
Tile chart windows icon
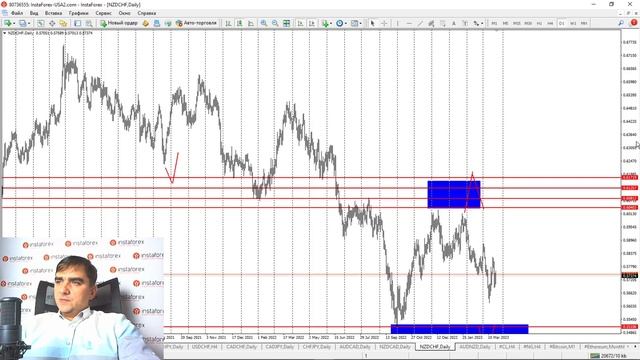(x=287, y=23)
